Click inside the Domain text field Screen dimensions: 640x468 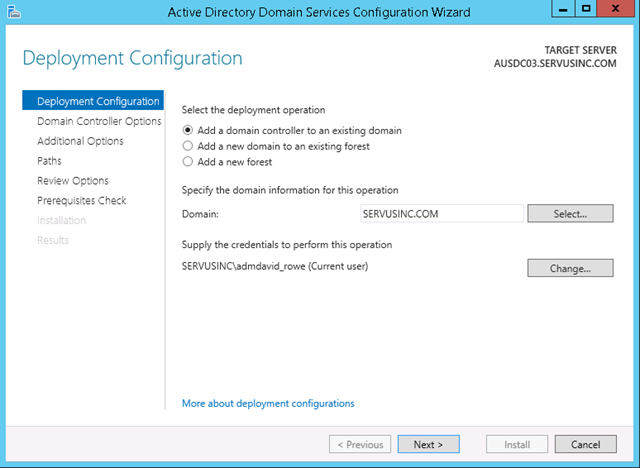[442, 214]
